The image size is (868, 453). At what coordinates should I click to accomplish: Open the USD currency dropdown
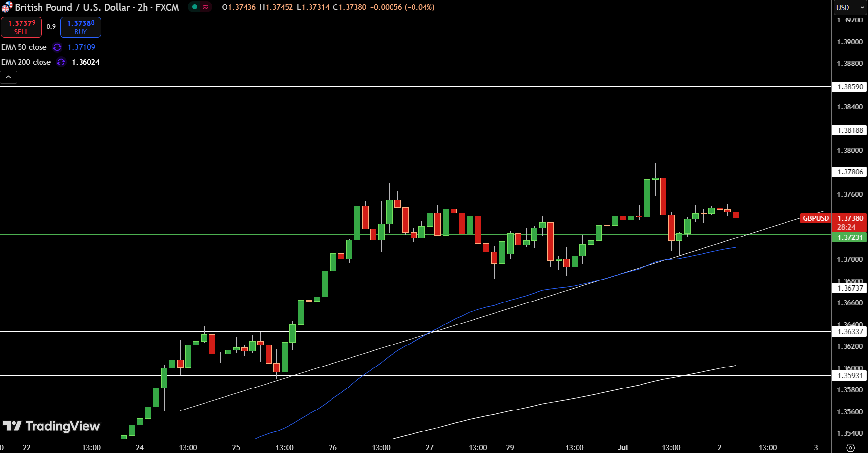850,7
